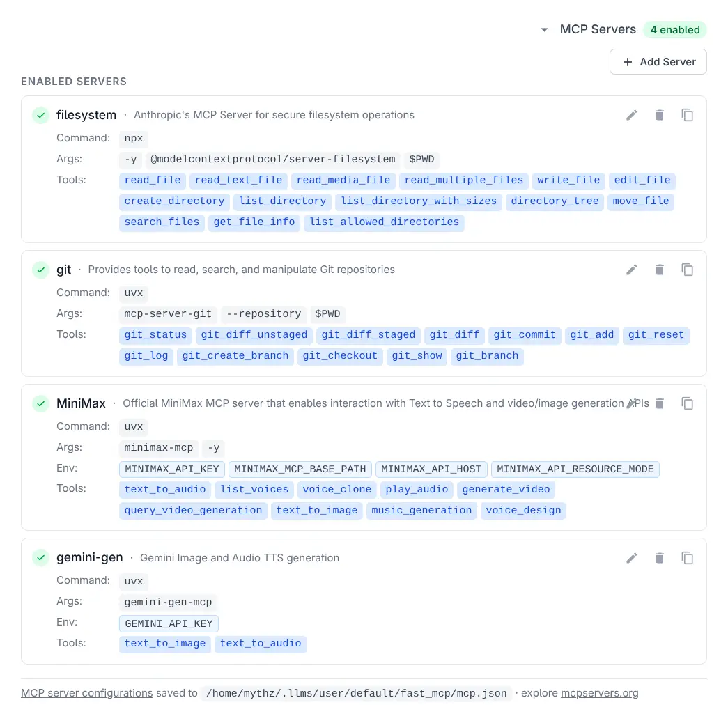Edit the git server configuration
Image resolution: width=728 pixels, height=714 pixels.
click(x=632, y=270)
